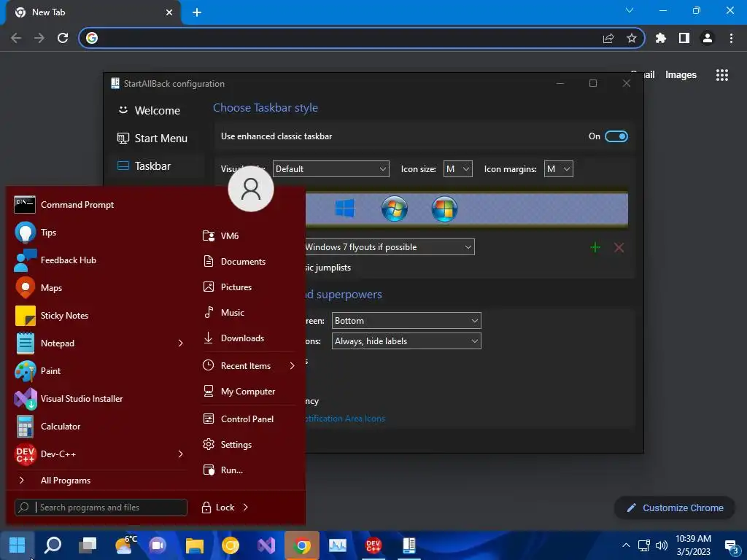
Task: Open Visual style Default dropdown
Action: coord(330,169)
